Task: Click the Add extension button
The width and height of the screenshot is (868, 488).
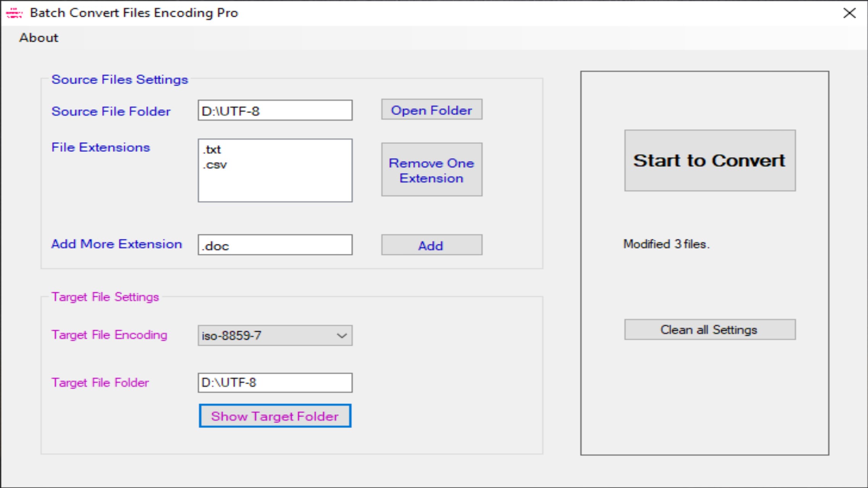Action: pos(431,245)
